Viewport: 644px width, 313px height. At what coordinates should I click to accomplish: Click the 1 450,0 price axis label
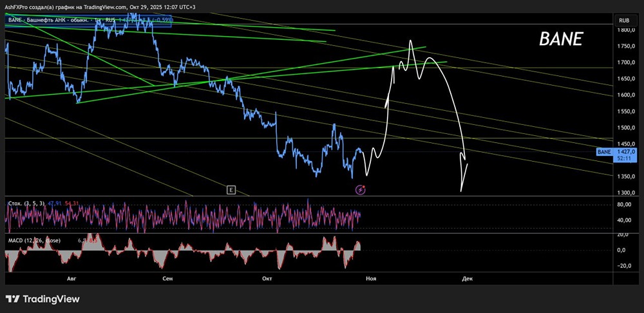click(627, 144)
